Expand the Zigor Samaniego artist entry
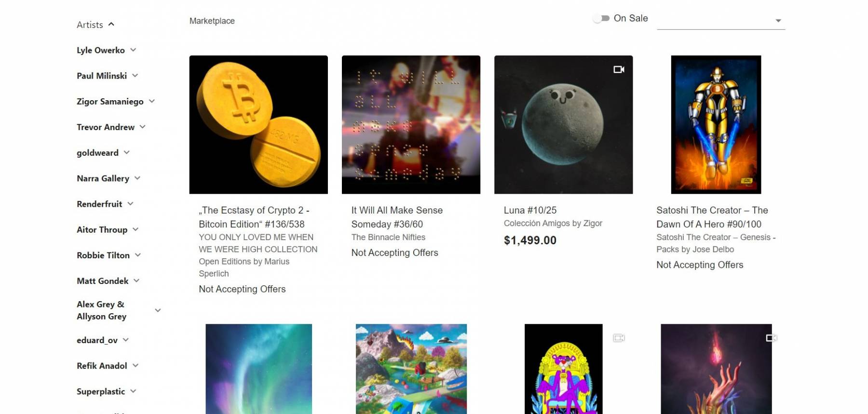Image resolution: width=868 pixels, height=414 pixels. click(152, 101)
